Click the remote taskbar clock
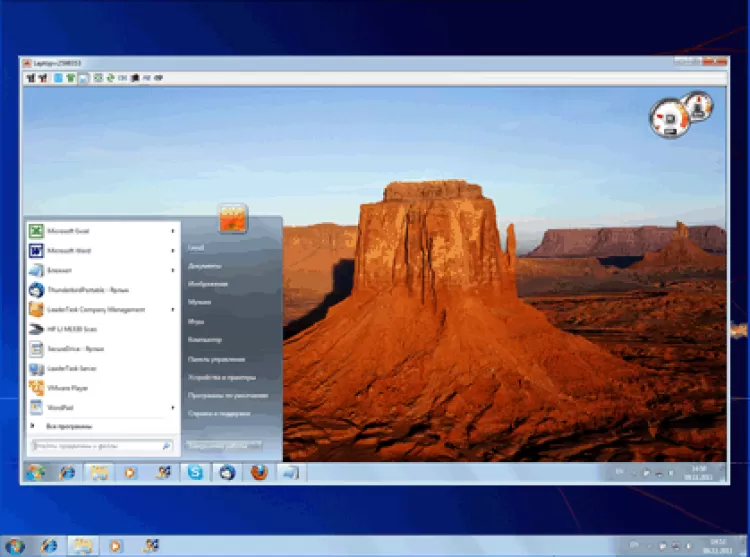The width and height of the screenshot is (750, 557). pos(699,473)
